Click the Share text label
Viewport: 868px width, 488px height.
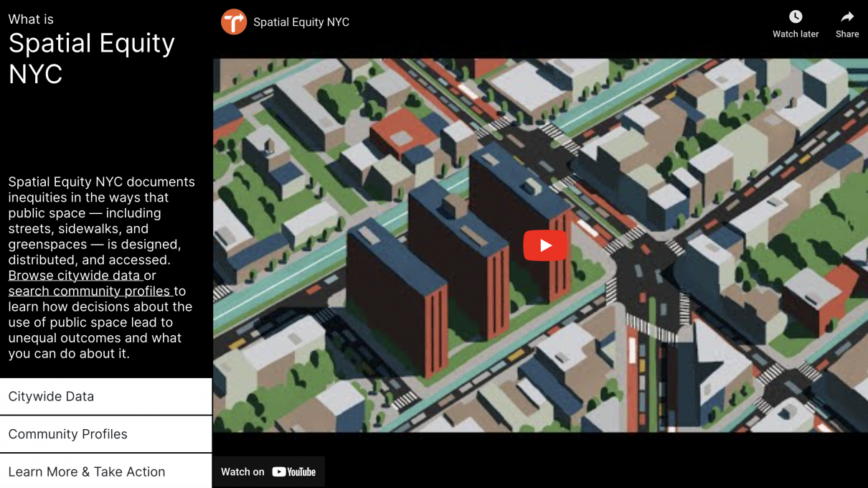tap(846, 33)
